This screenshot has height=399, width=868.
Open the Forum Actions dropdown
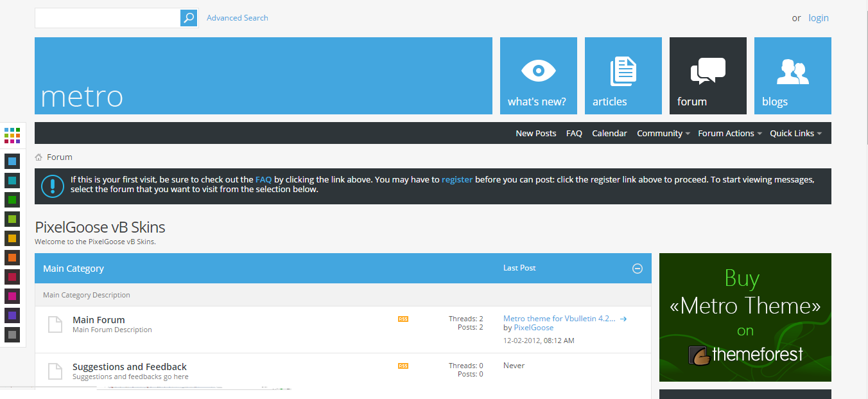(x=730, y=134)
